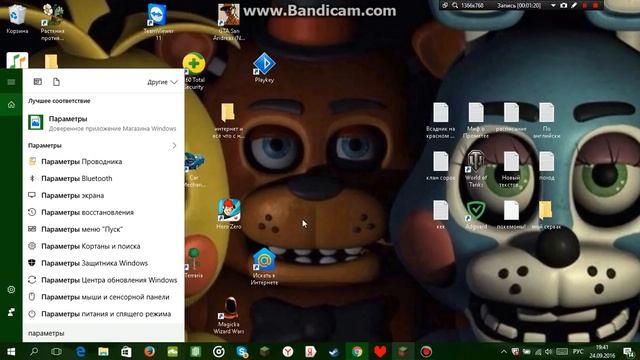The image size is (640, 360).
Task: Enable Bandicam drawing pencil tool
Action: (x=574, y=6)
